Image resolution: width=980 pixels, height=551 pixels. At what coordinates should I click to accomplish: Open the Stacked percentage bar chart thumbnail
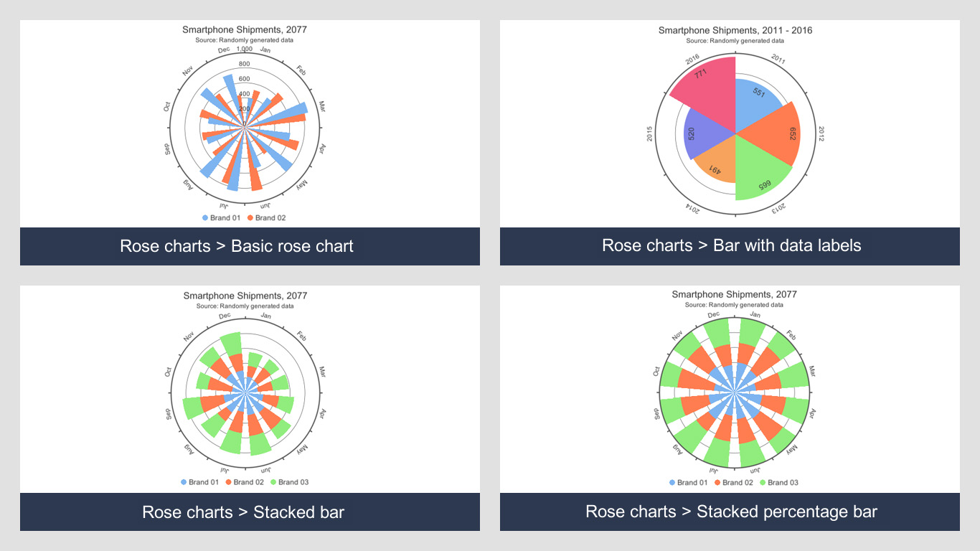click(x=730, y=390)
